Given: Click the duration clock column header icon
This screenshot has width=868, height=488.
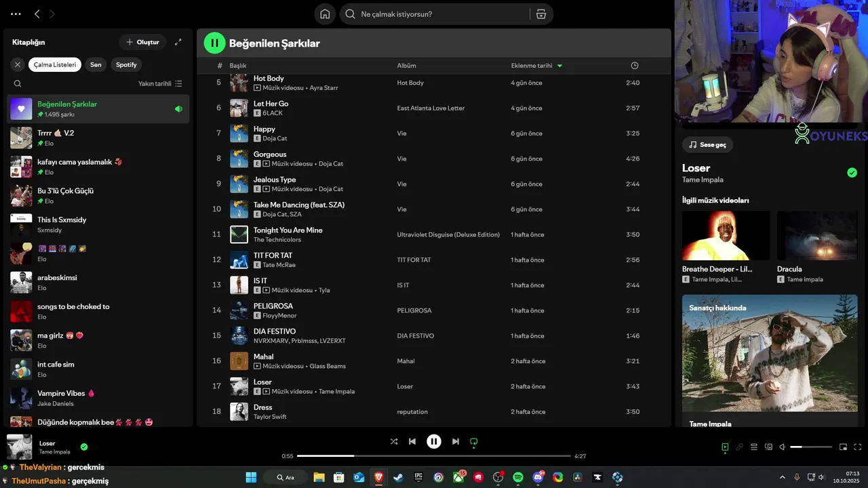Looking at the screenshot, I should click(635, 66).
